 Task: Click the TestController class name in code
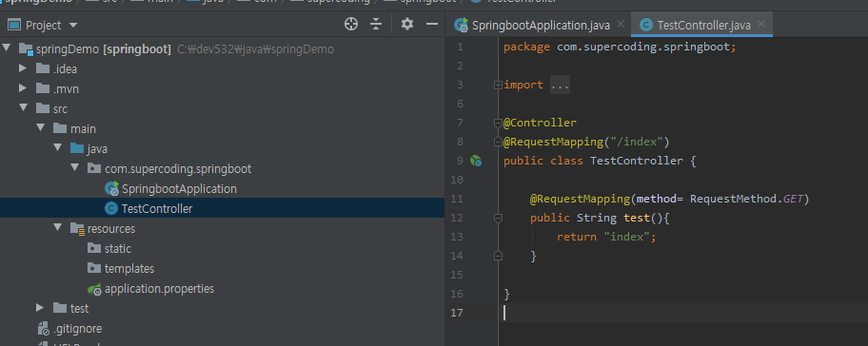click(x=637, y=161)
